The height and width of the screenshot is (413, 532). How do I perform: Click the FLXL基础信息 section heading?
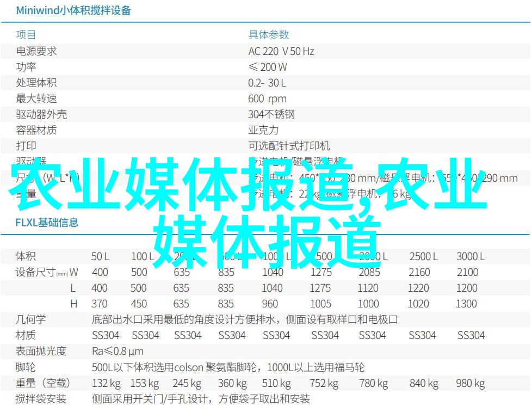(47, 222)
